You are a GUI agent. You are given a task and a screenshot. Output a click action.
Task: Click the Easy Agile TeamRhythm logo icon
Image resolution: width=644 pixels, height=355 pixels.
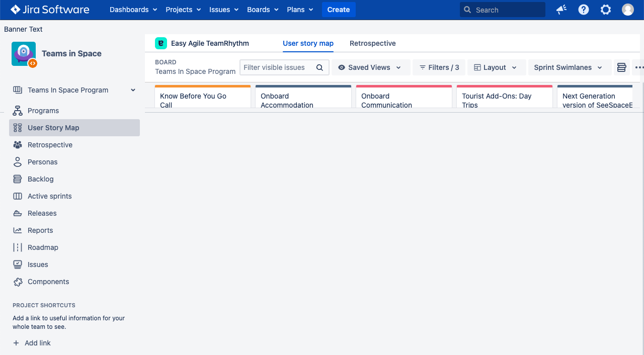point(161,43)
